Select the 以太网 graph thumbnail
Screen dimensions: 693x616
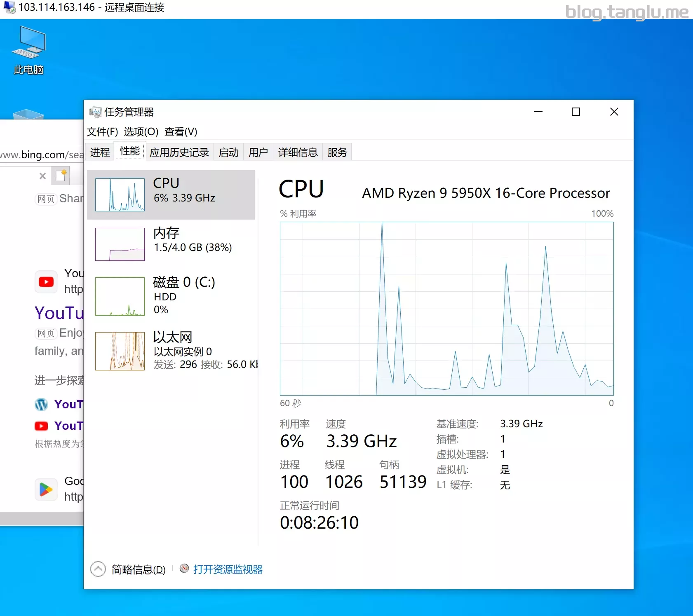click(120, 351)
